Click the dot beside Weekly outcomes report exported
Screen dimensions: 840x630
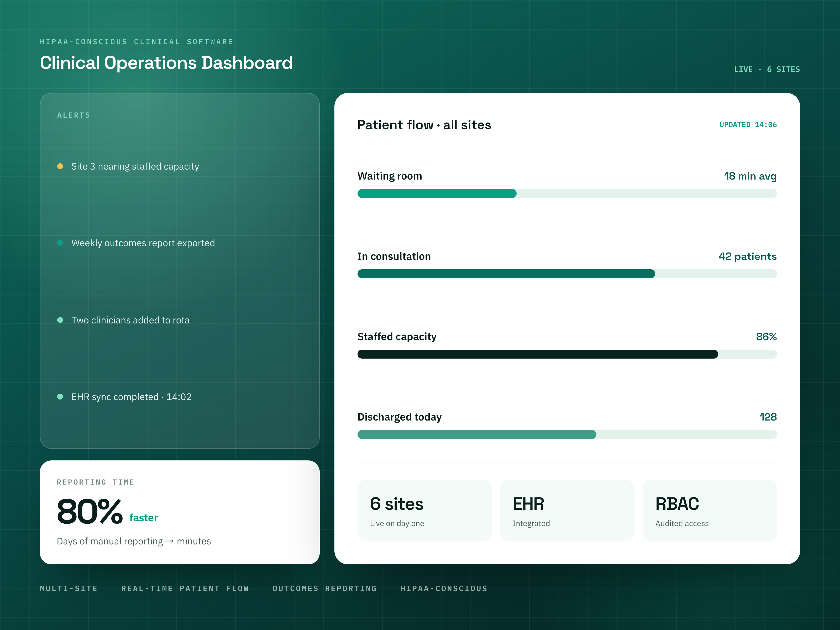point(60,243)
